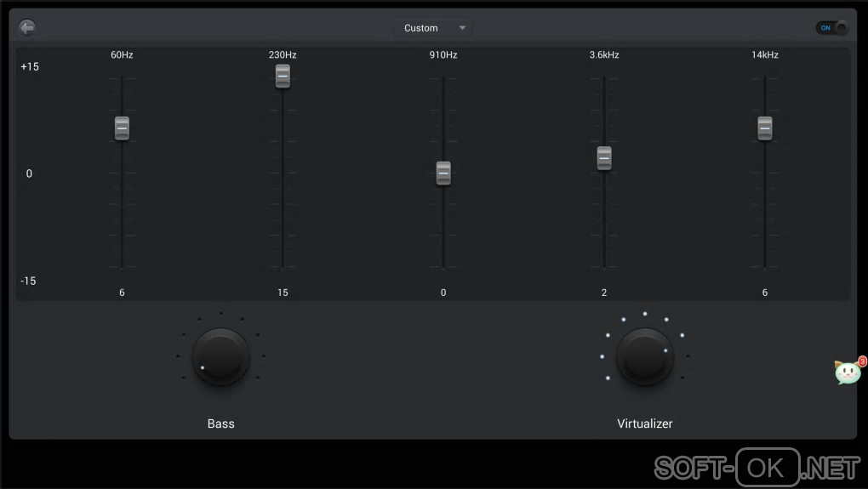Click the Virtualizer knob
Viewport: 868px width, 489px height.
coord(645,357)
